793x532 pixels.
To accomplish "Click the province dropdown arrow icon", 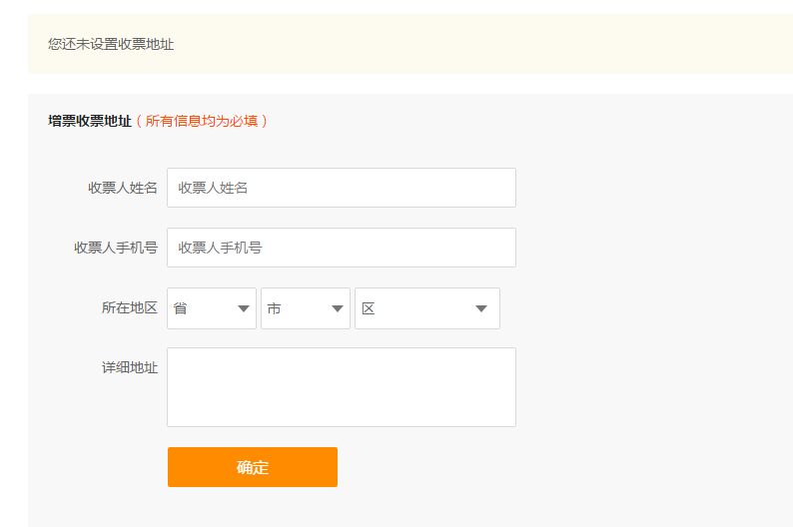I will pyautogui.click(x=244, y=309).
